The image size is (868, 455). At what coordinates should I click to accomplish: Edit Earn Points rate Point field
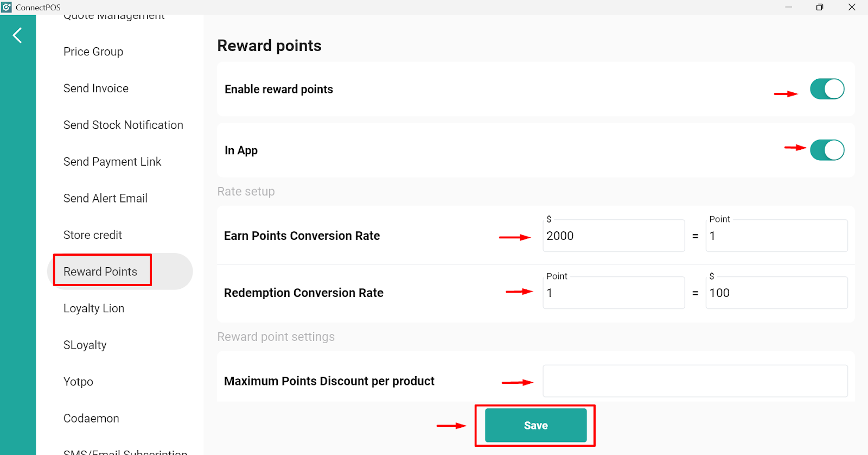[776, 236]
